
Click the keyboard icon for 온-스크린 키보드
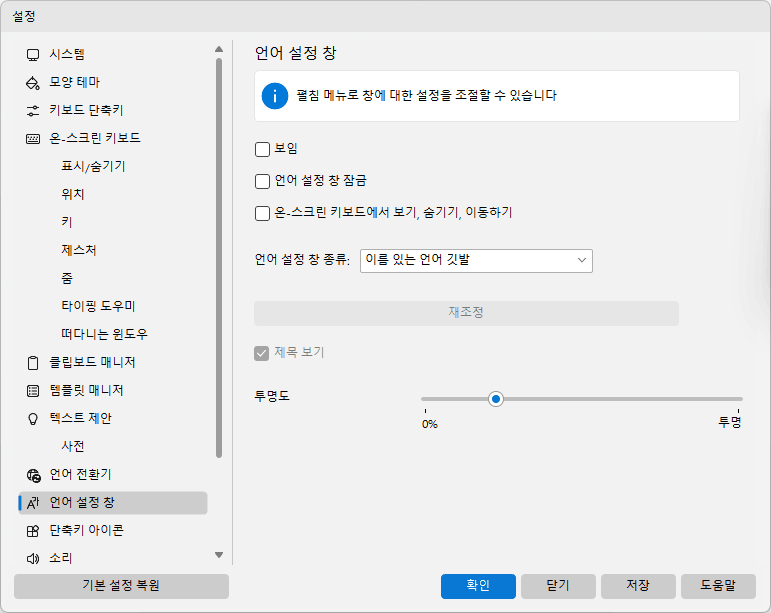point(33,139)
